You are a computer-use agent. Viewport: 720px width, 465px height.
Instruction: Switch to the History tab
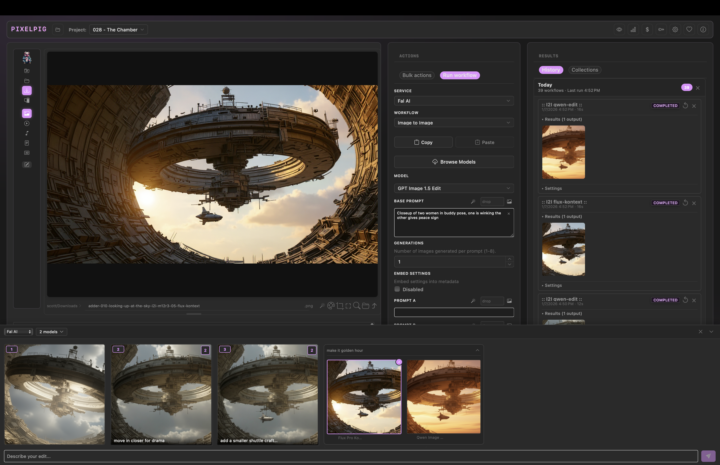pyautogui.click(x=551, y=70)
